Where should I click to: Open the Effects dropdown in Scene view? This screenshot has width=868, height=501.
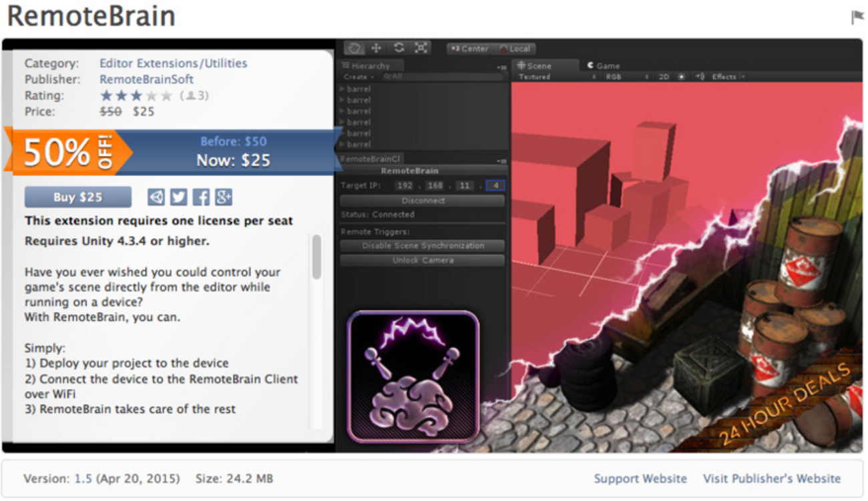[x=727, y=77]
